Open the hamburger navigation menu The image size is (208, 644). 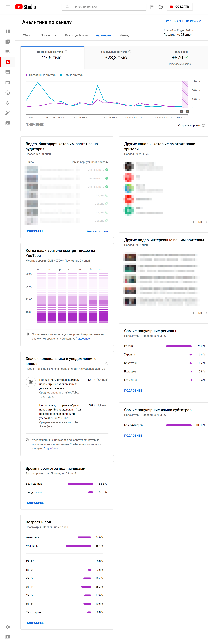point(8,7)
